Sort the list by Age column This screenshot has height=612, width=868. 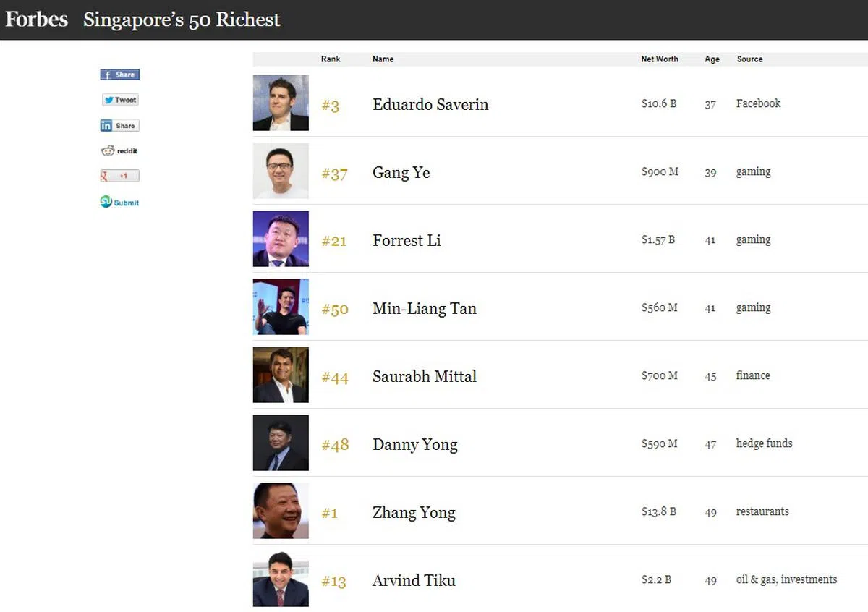712,59
